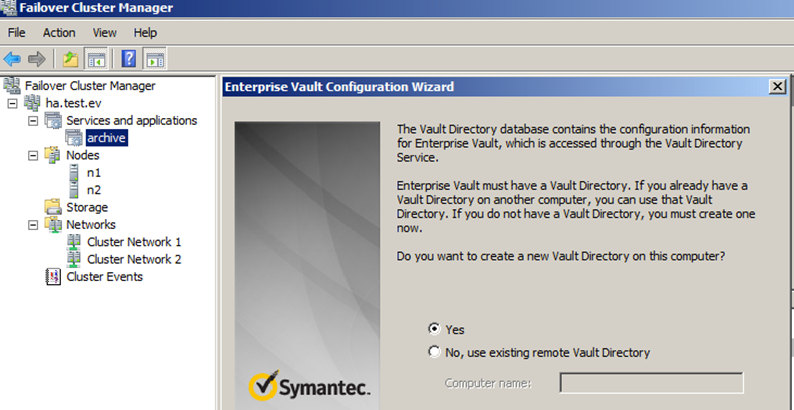Click the Cluster Events icon

53,276
